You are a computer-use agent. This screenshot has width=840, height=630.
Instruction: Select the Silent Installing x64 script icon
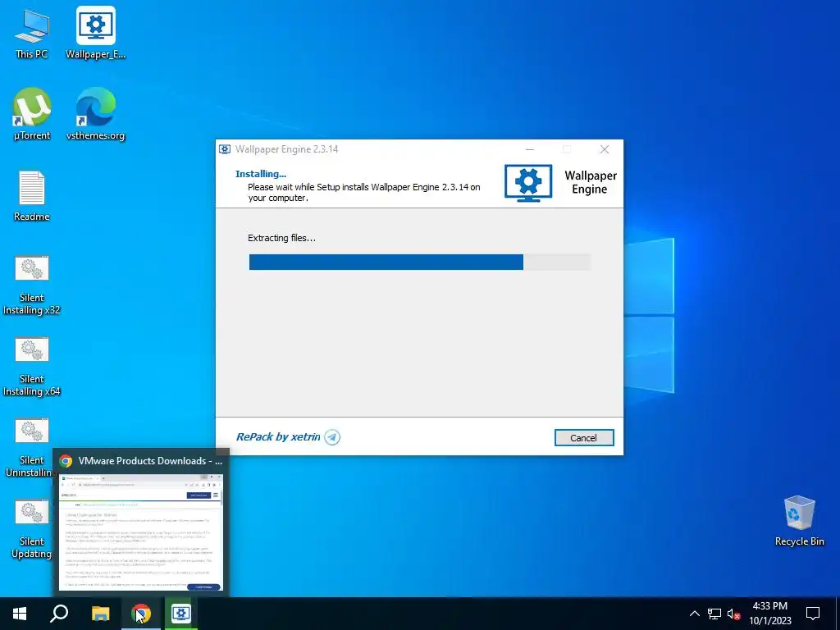coord(32,367)
